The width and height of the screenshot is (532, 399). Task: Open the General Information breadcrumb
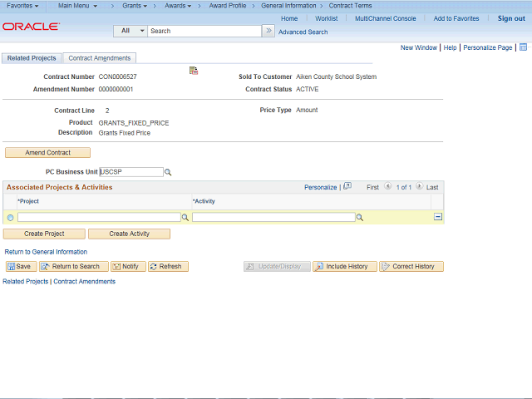click(x=288, y=6)
